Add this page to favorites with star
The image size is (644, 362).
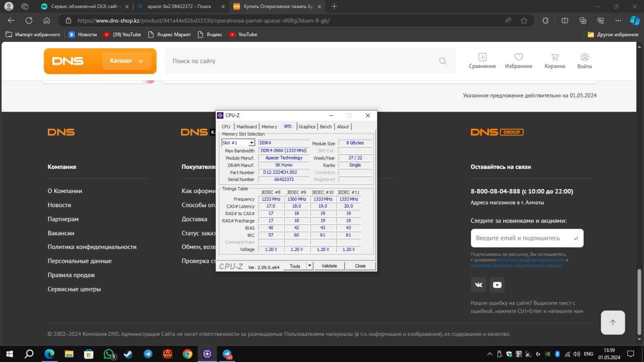point(524,21)
